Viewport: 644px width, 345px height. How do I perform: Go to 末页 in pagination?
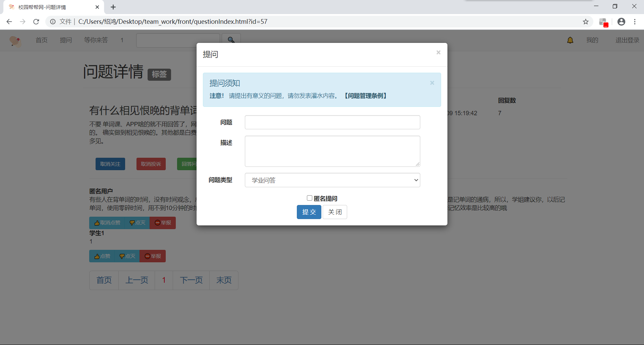[x=224, y=280]
